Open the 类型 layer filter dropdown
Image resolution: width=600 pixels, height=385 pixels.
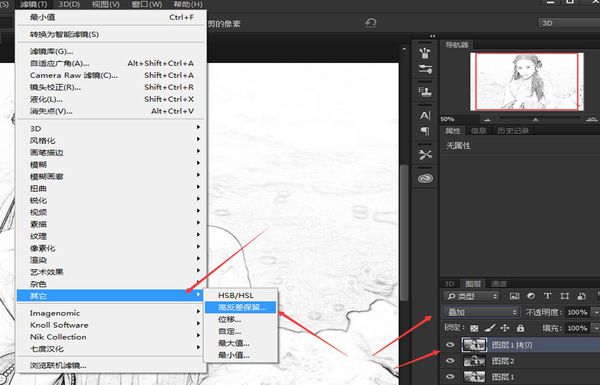471,296
